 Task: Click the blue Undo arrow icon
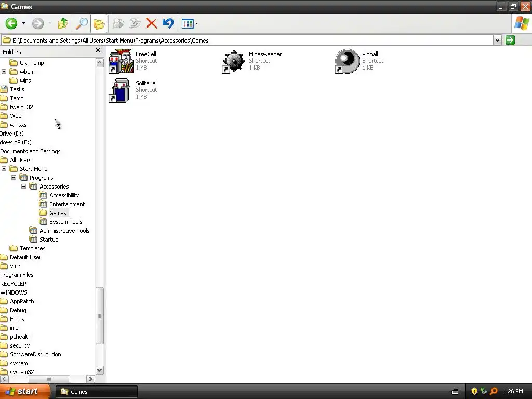tap(168, 23)
